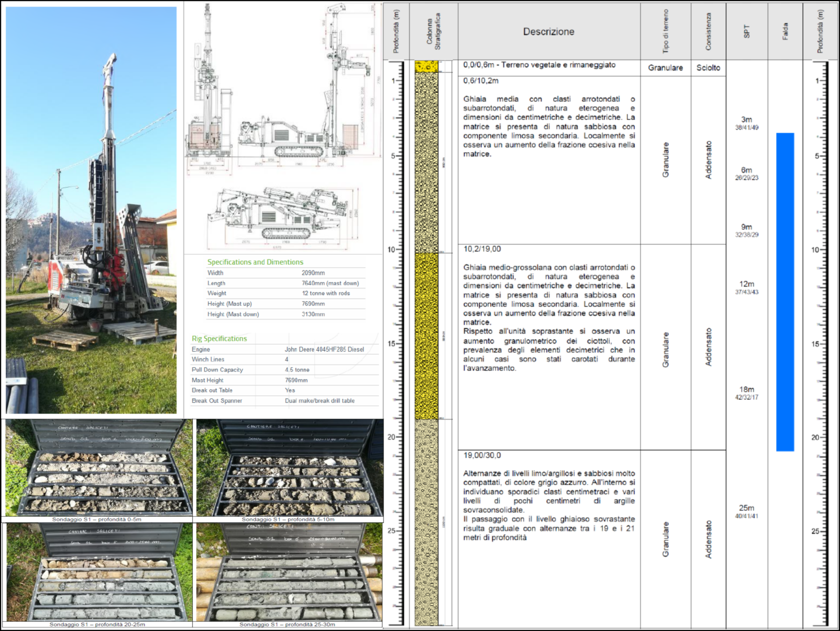Click the '0,6/10,2m' layer heading
This screenshot has width=840, height=631.
click(481, 81)
